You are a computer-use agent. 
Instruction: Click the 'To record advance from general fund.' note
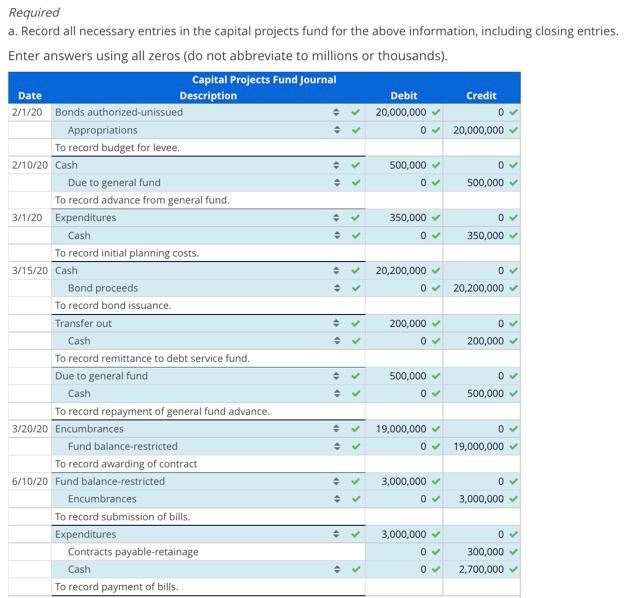point(142,200)
